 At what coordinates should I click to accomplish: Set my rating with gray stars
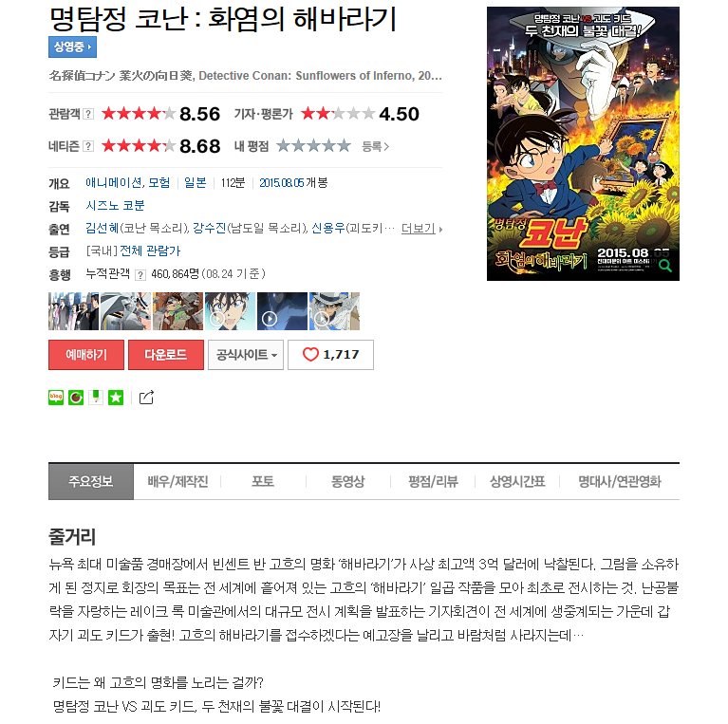[x=313, y=146]
